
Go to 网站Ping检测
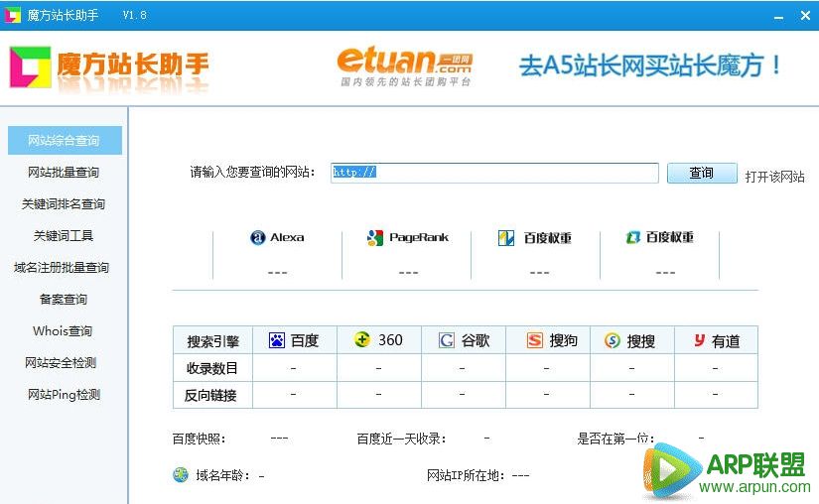64,395
